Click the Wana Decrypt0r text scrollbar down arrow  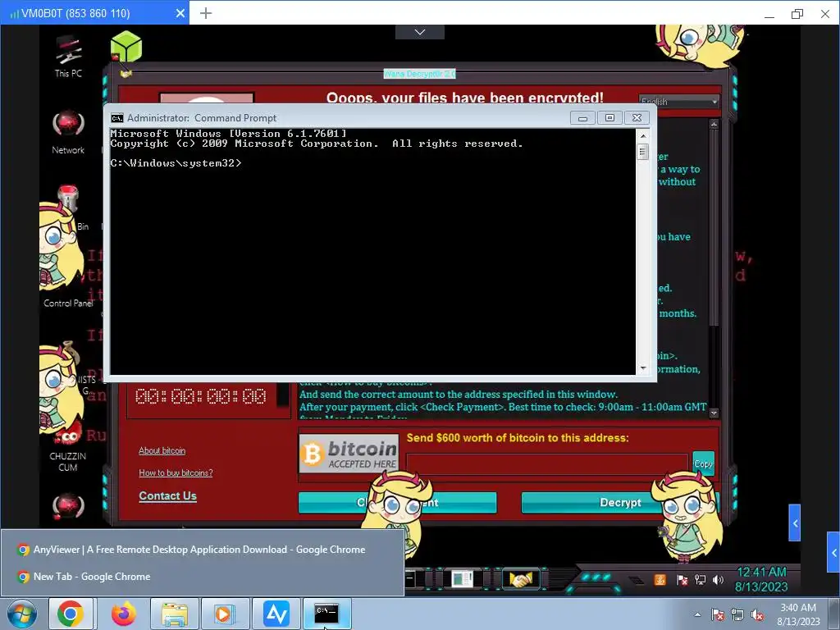(x=714, y=413)
